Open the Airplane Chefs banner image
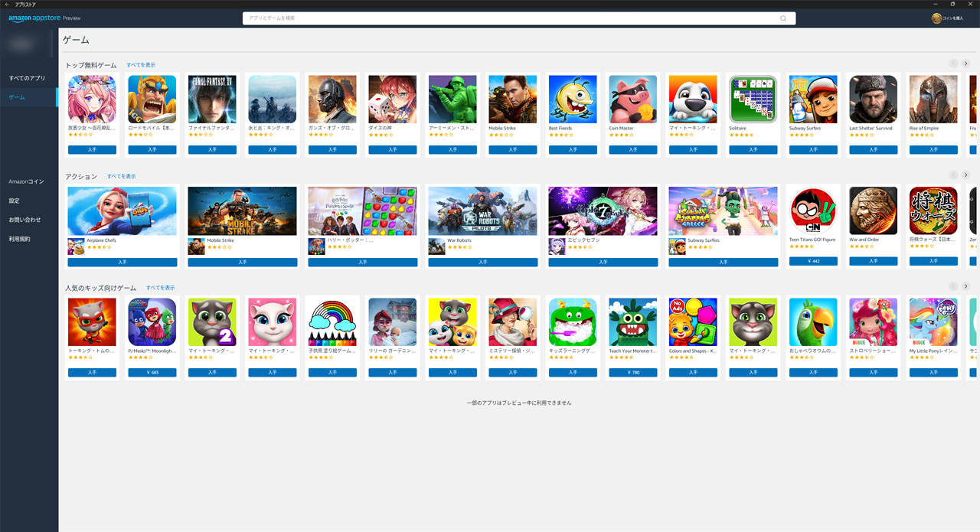The width and height of the screenshot is (980, 532). pos(122,211)
